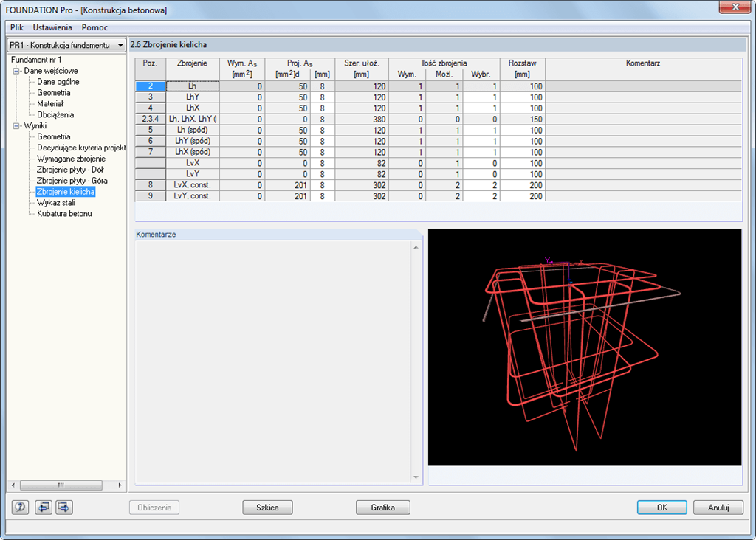Image resolution: width=756 pixels, height=540 pixels.
Task: Click Komentarze panel scroll-down arrow
Action: [x=416, y=477]
